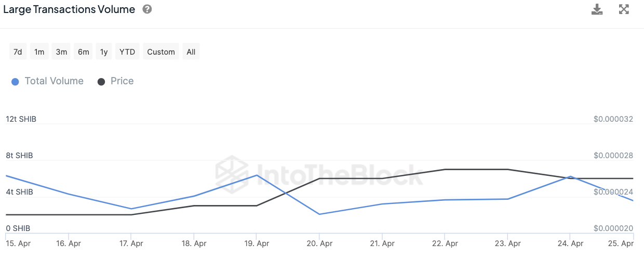Click the 20. Apr axis label
644x256 pixels.
(319, 244)
